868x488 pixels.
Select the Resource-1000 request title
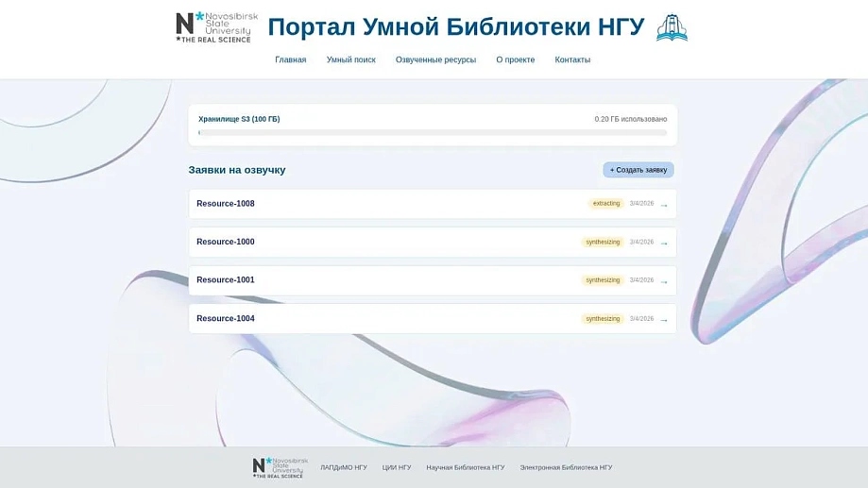[x=226, y=242]
